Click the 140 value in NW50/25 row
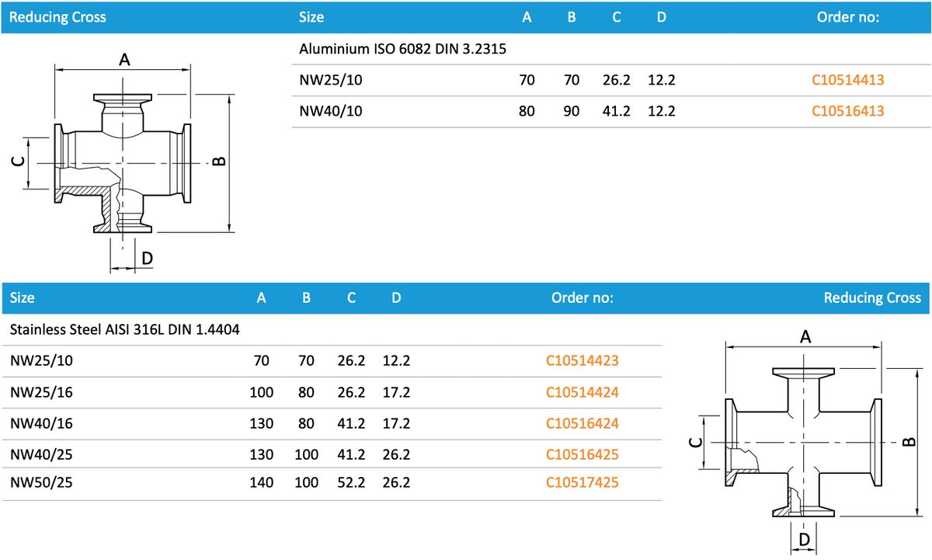 (261, 482)
